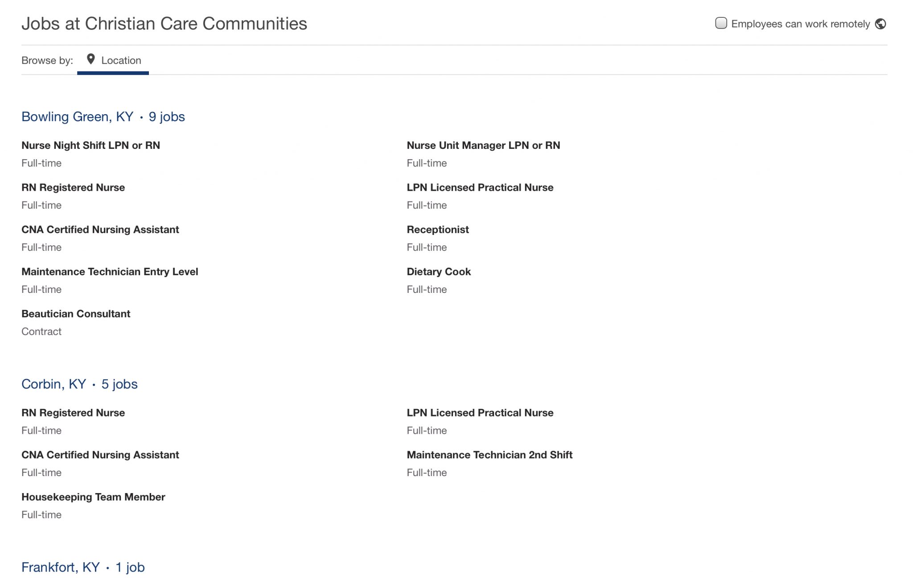The image size is (913, 588).
Task: Select the Maintenance Technician Entry Level job
Action: click(x=110, y=271)
